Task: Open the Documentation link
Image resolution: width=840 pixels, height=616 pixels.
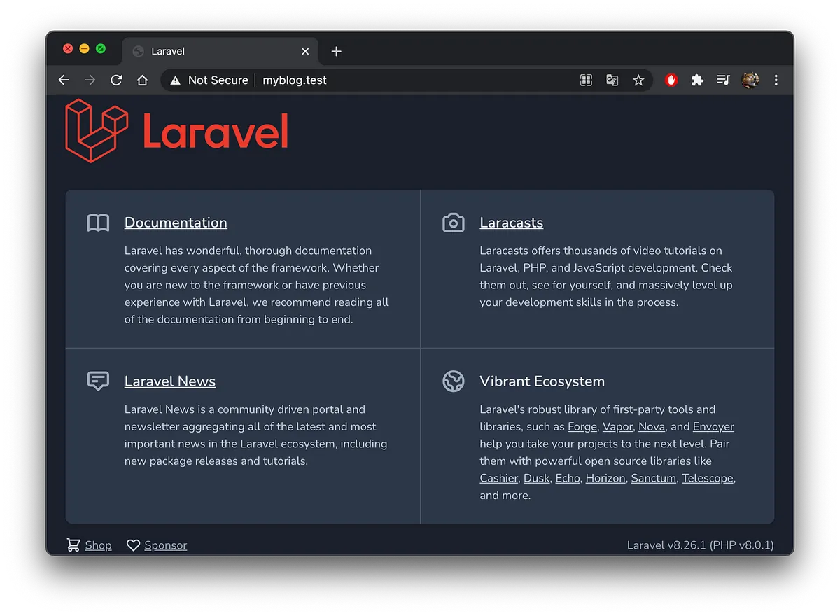Action: pos(176,223)
